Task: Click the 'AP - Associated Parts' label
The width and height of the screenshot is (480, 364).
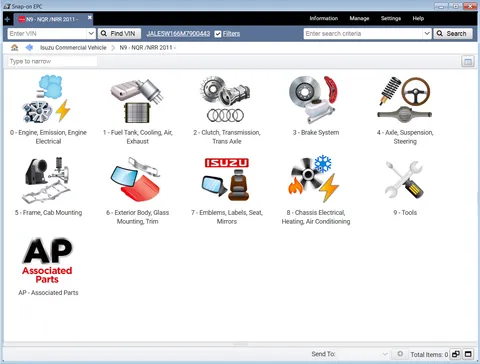Action: coord(48,293)
